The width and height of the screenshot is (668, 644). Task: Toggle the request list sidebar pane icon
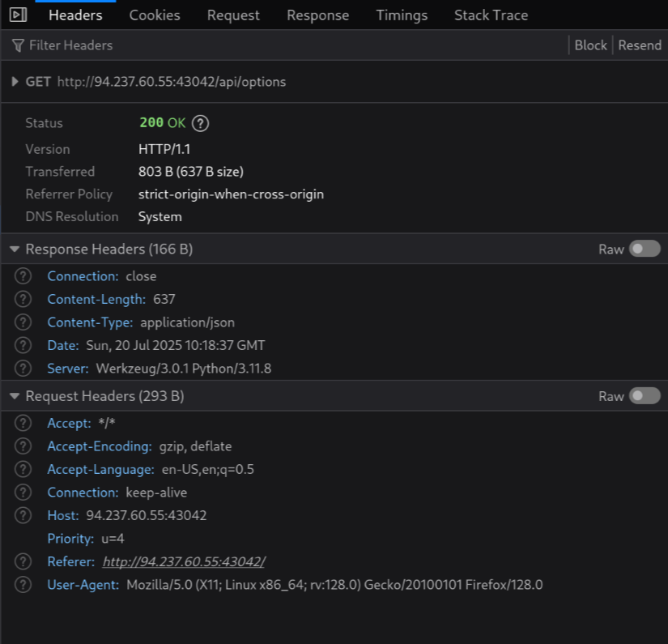point(18,15)
